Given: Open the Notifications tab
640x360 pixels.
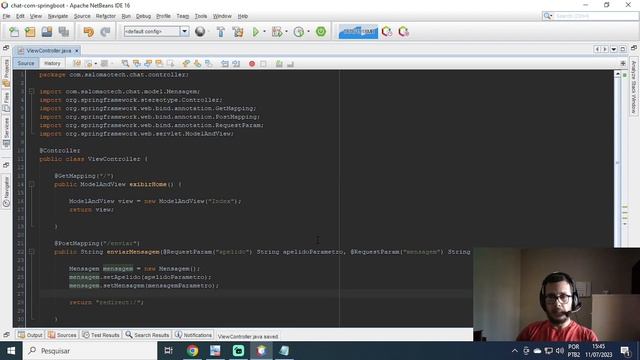Looking at the screenshot, I should (x=193, y=335).
